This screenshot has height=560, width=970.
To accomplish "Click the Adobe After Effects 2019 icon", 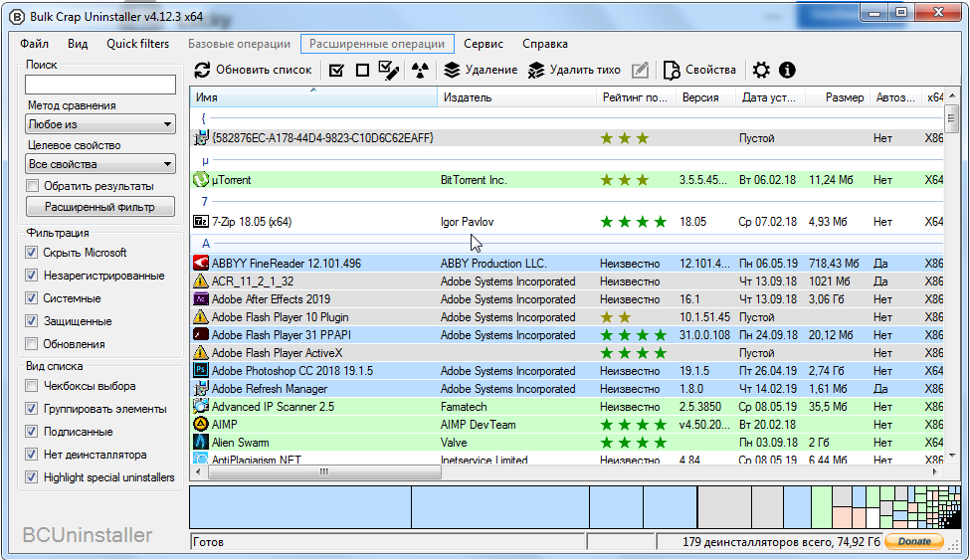I will [200, 298].
